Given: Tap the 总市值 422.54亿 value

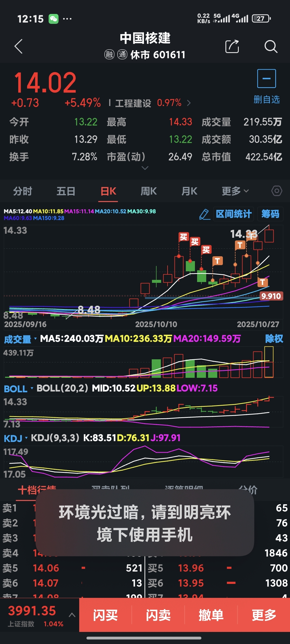Looking at the screenshot, I should (x=264, y=157).
